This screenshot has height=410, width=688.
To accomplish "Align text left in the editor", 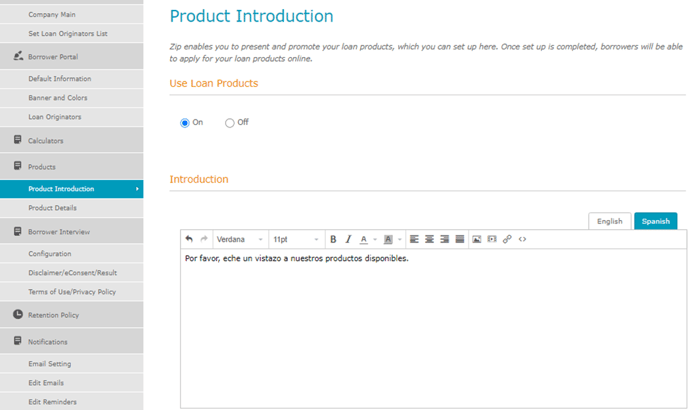I will pyautogui.click(x=414, y=240).
